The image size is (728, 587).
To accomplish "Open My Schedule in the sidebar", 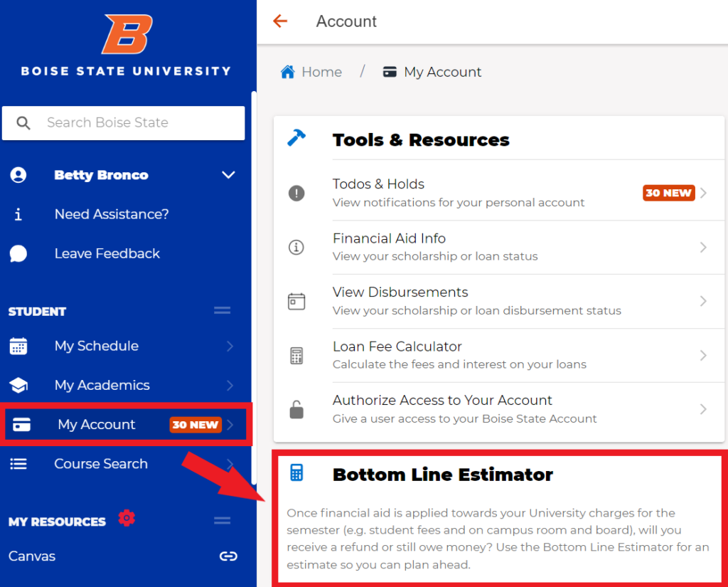I will coord(123,347).
